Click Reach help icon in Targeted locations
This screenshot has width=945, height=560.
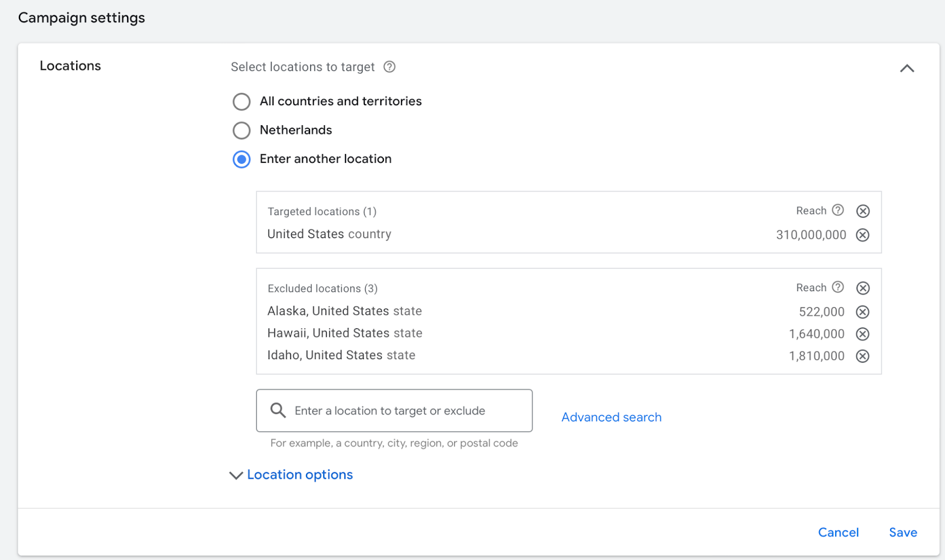point(838,210)
